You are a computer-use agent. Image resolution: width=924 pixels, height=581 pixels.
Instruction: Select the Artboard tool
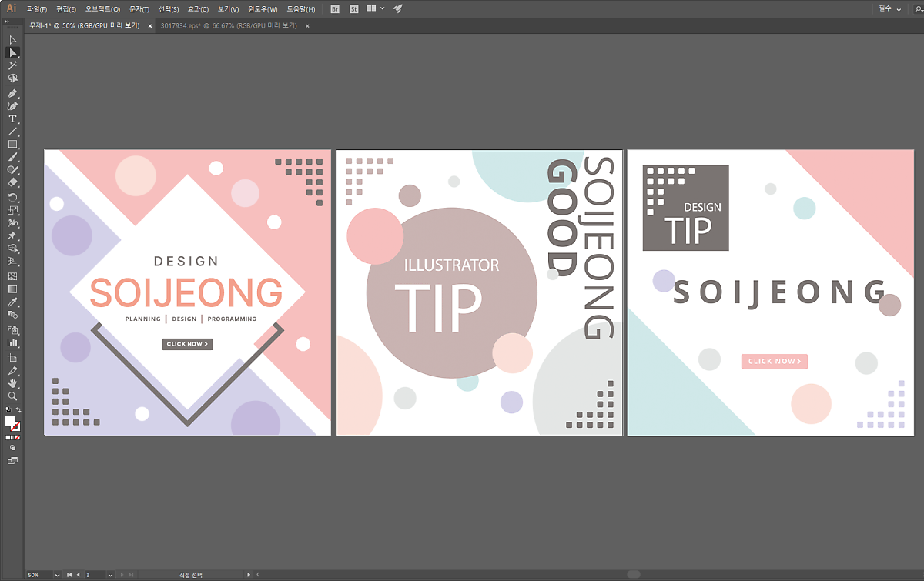point(12,357)
